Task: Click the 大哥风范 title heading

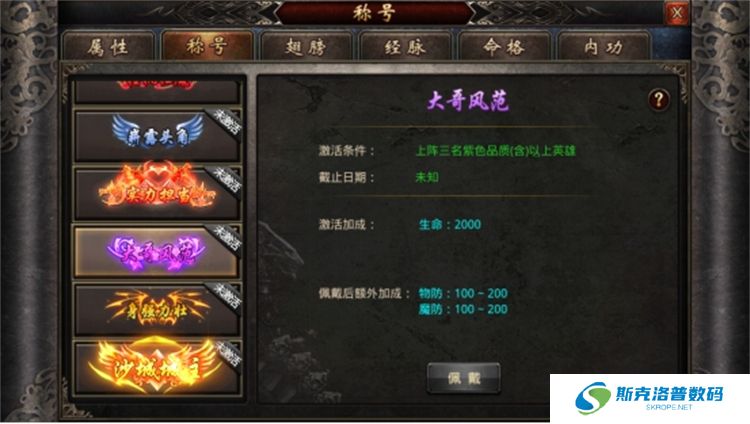Action: [x=468, y=101]
